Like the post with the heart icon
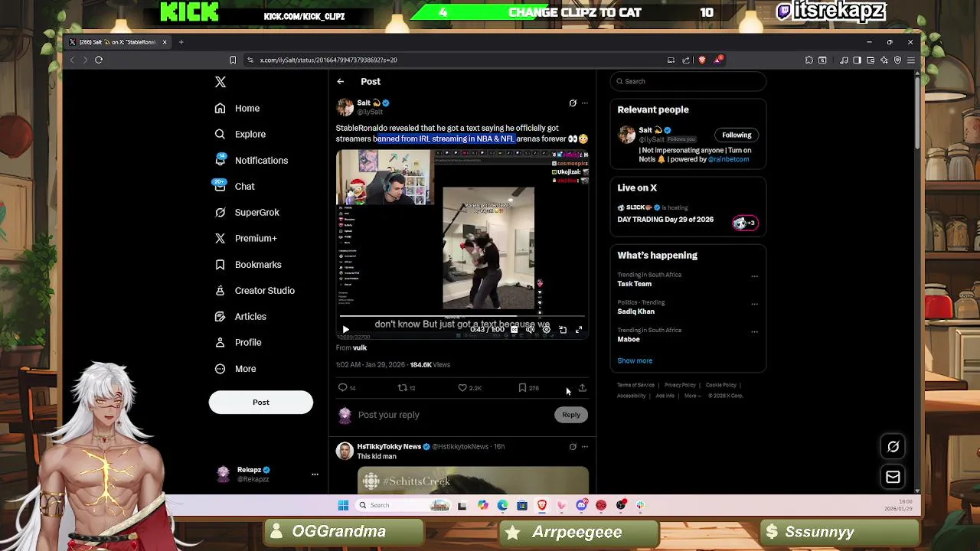 tap(462, 388)
